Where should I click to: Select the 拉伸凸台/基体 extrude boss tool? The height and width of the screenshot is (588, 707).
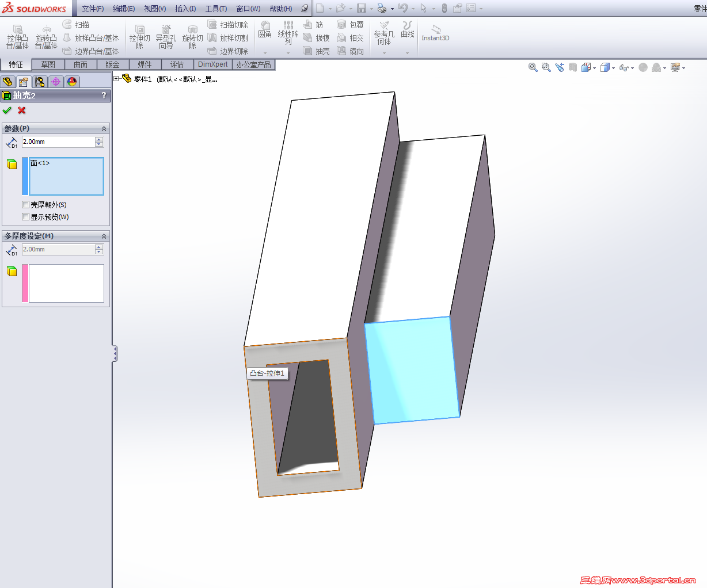tap(17, 37)
